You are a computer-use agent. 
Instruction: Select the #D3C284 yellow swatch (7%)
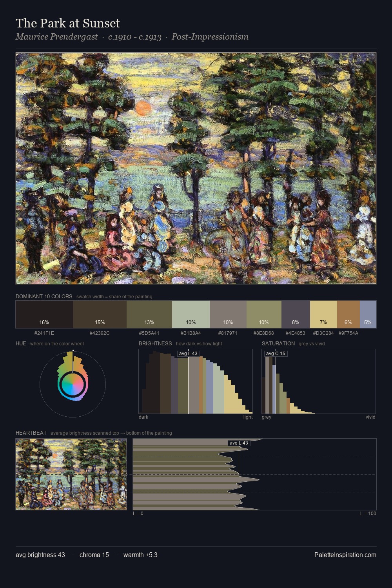point(323,314)
